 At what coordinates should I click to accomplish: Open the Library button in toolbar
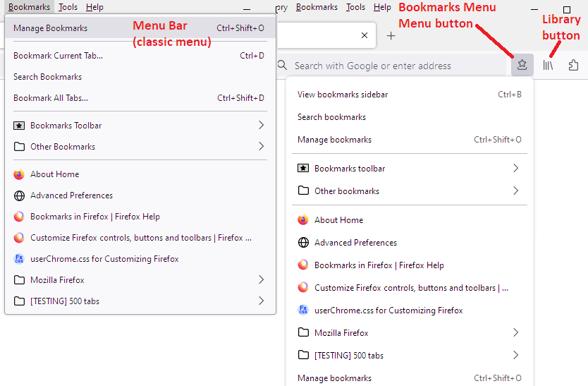548,65
